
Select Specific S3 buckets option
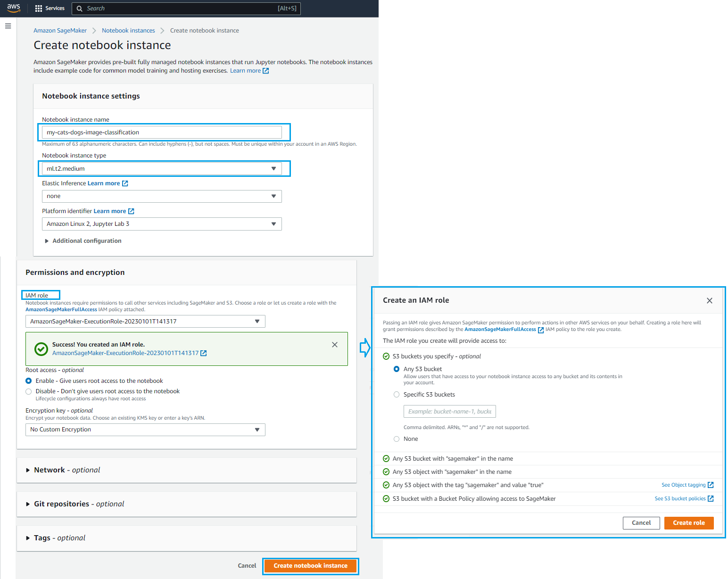397,394
